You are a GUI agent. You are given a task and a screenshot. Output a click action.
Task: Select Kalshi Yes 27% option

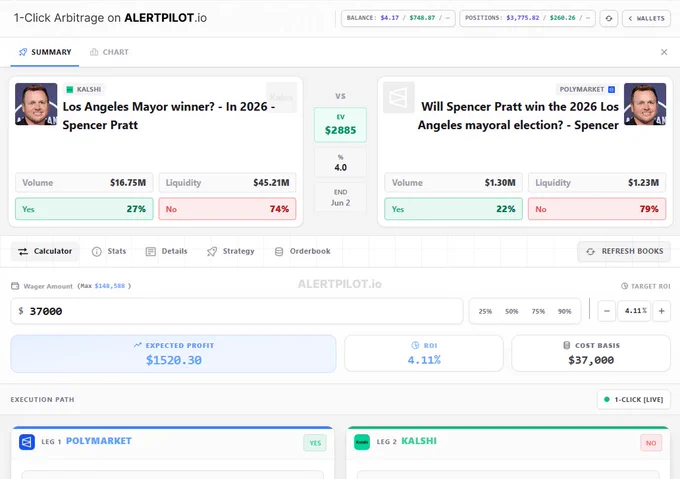click(84, 209)
